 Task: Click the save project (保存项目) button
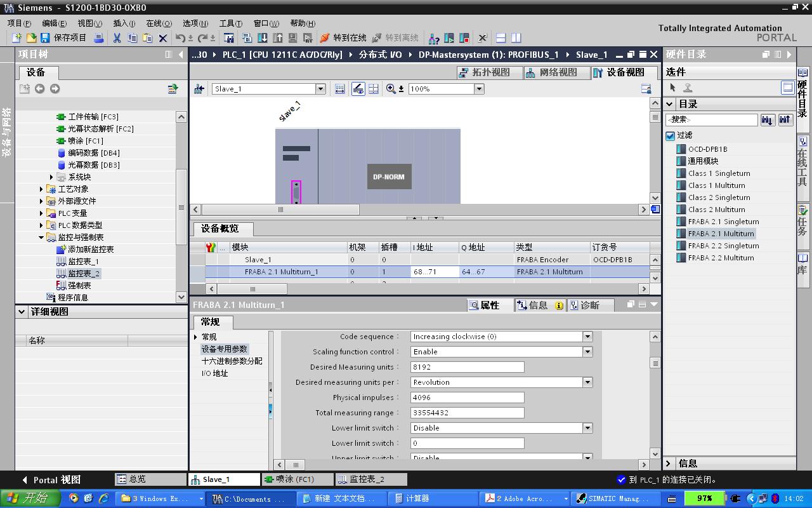point(63,38)
